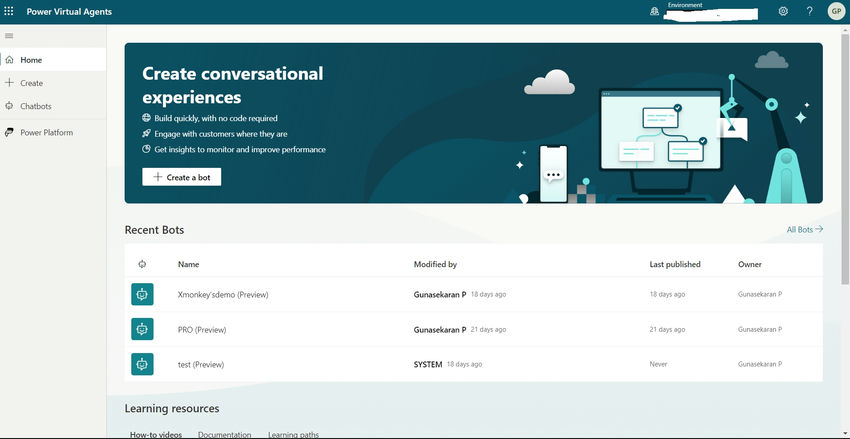Viewport: 850px width, 439px height.
Task: Click the redacted Environment name field
Action: tap(711, 14)
